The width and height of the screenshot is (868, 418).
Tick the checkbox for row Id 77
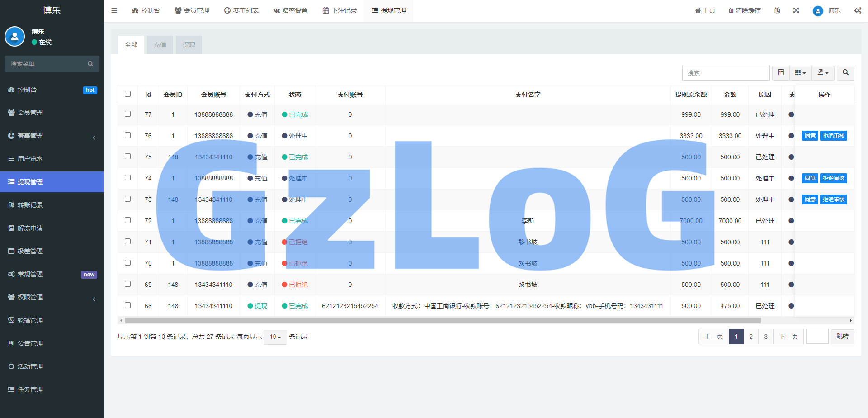[127, 114]
